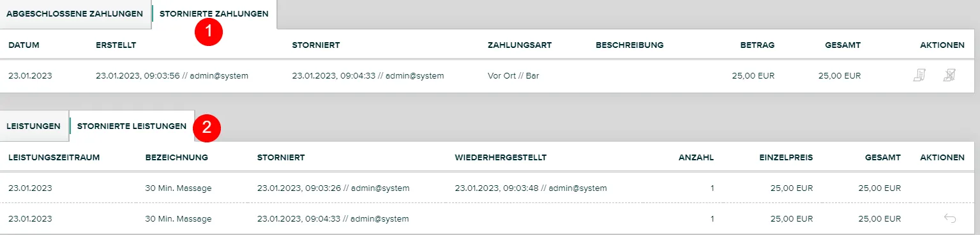The image size is (980, 235).
Task: Click the Leistungszeitraum column header
Action: [x=54, y=157]
